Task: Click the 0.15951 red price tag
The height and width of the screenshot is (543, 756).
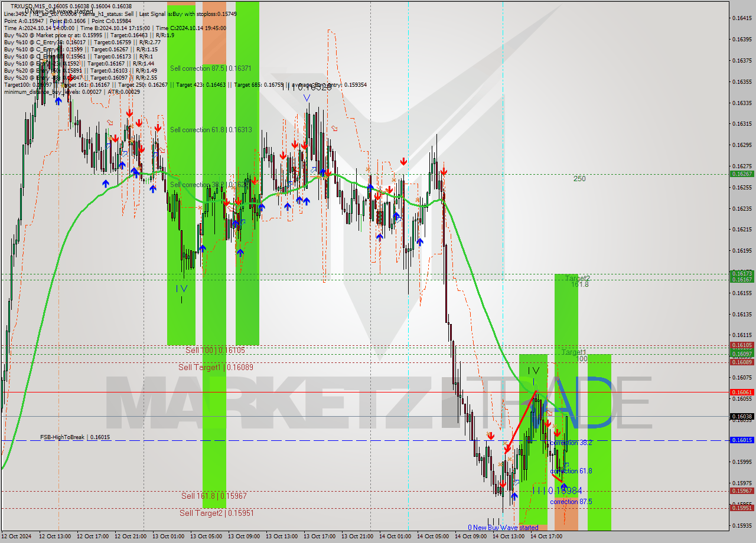Action: coord(742,508)
